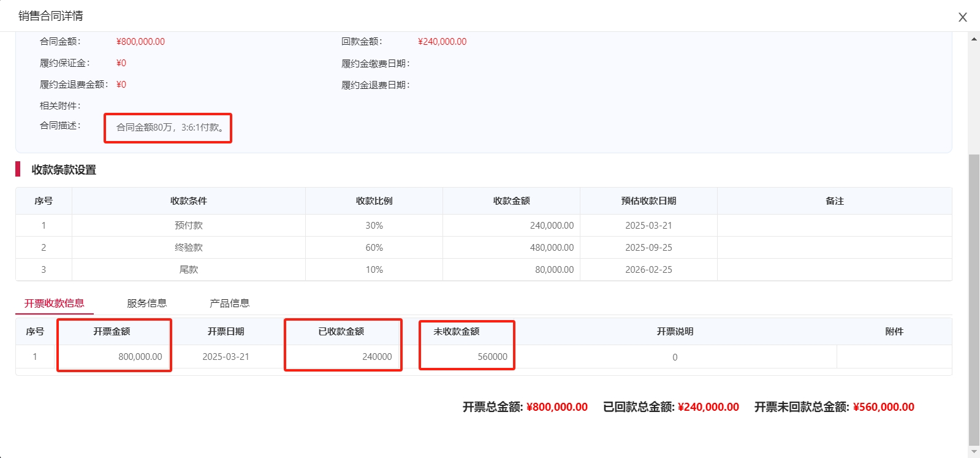Click the 履约金退费日期 label

376,85
